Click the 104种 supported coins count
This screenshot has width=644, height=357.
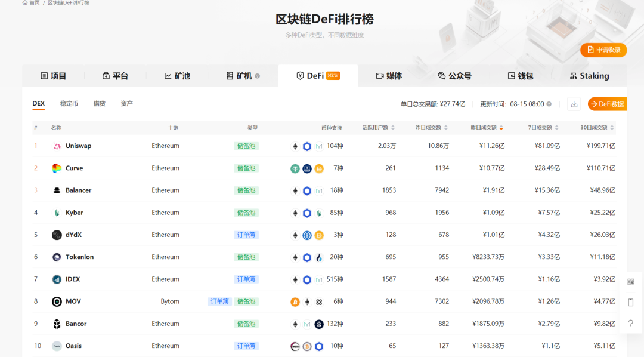pos(335,146)
